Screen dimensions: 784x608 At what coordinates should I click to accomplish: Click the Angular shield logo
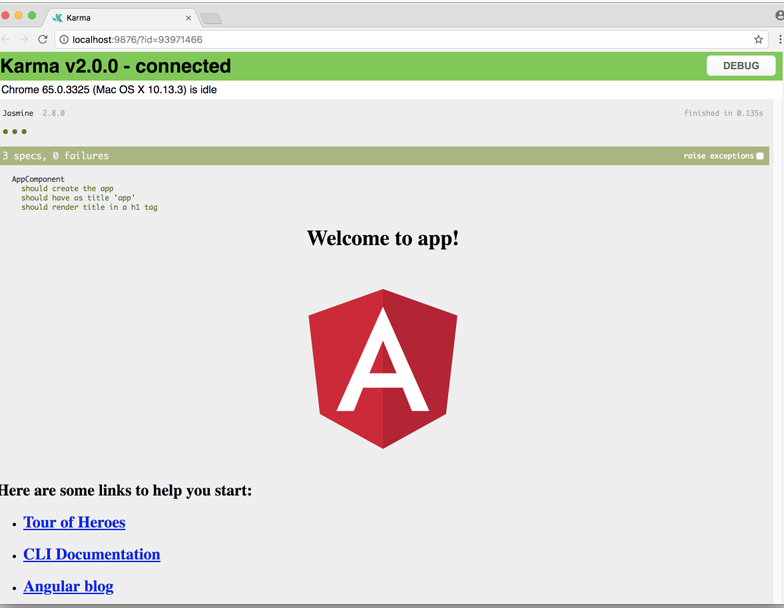383,368
